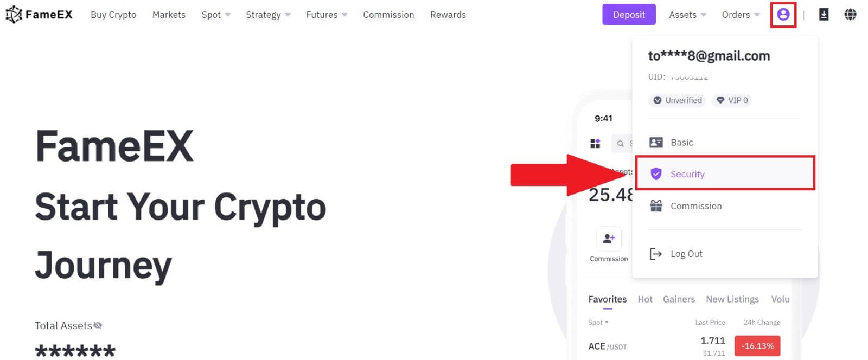Click the Security shield icon
Image resolution: width=868 pixels, height=360 pixels.
pyautogui.click(x=656, y=173)
